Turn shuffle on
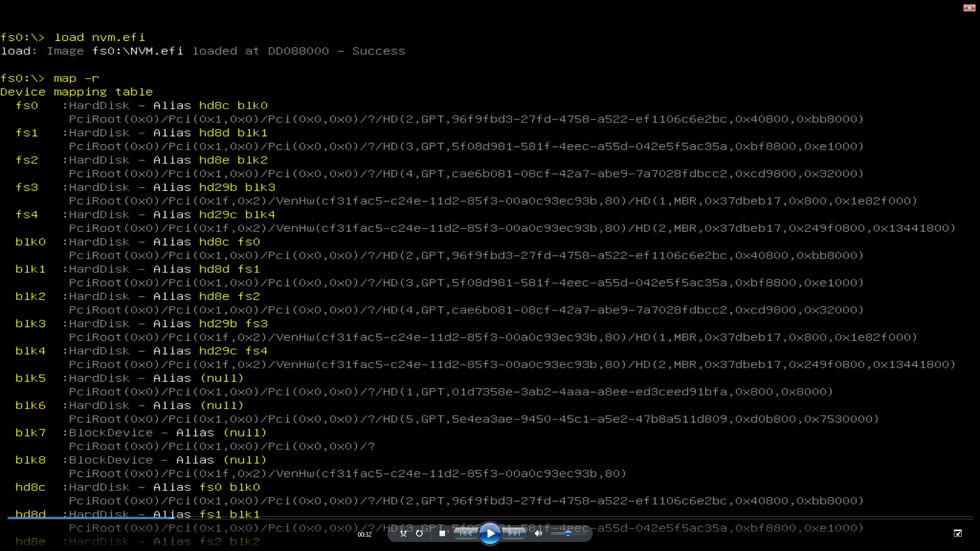Screen dimensions: 980x551 403,534
